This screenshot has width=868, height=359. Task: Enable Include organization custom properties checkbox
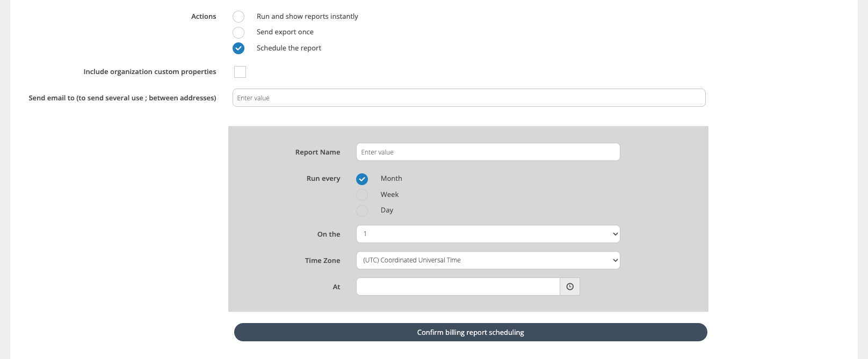click(240, 72)
